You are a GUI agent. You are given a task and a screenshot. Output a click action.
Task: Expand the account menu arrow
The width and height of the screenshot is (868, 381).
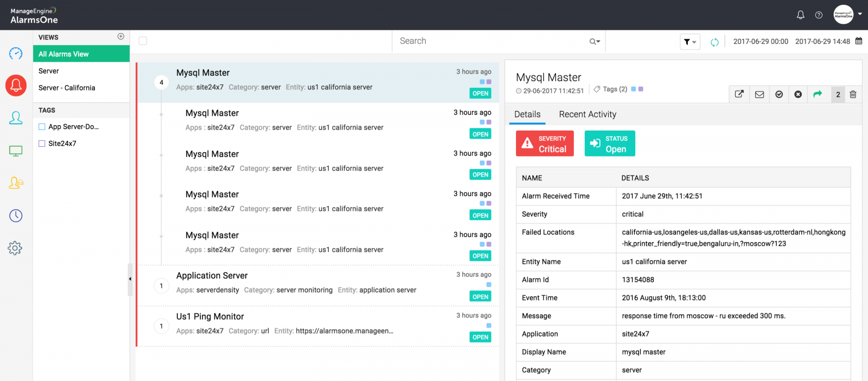pos(860,14)
